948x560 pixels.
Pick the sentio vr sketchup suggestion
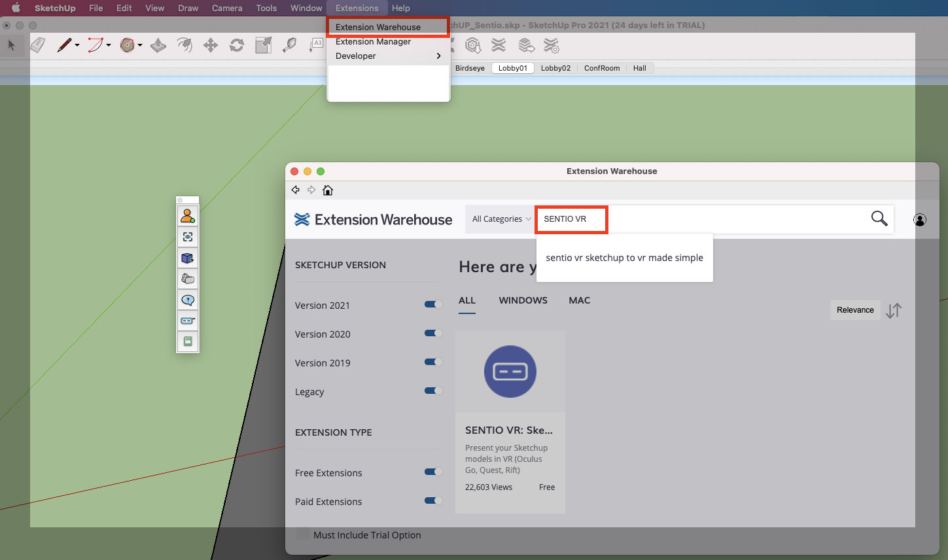click(624, 258)
